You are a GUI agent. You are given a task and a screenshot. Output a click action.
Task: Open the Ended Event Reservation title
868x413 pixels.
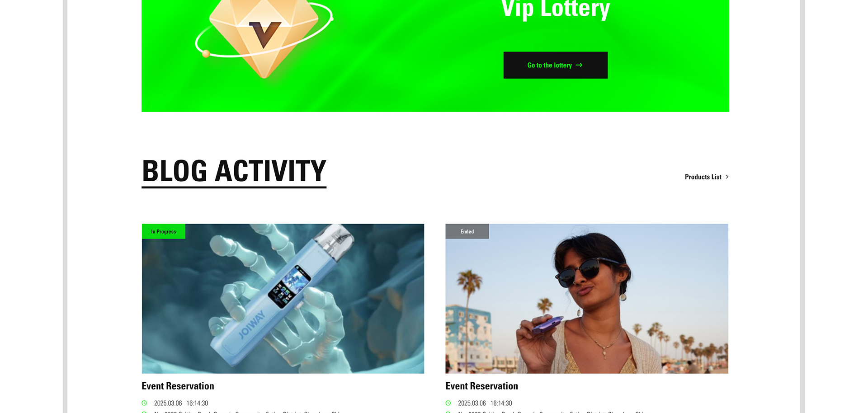(x=482, y=386)
